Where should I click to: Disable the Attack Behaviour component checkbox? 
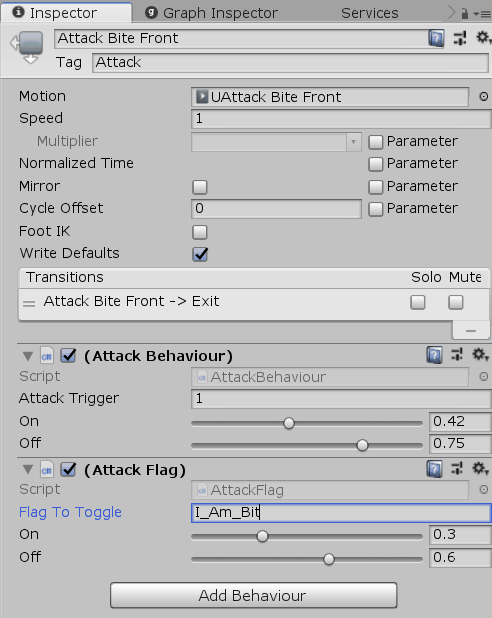pyautogui.click(x=68, y=356)
